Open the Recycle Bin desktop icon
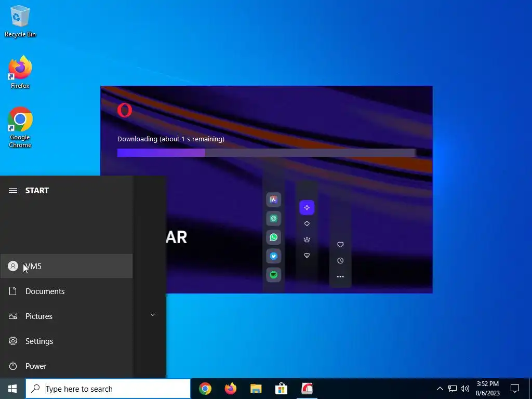Viewport: 532px width, 399px height. [20, 21]
